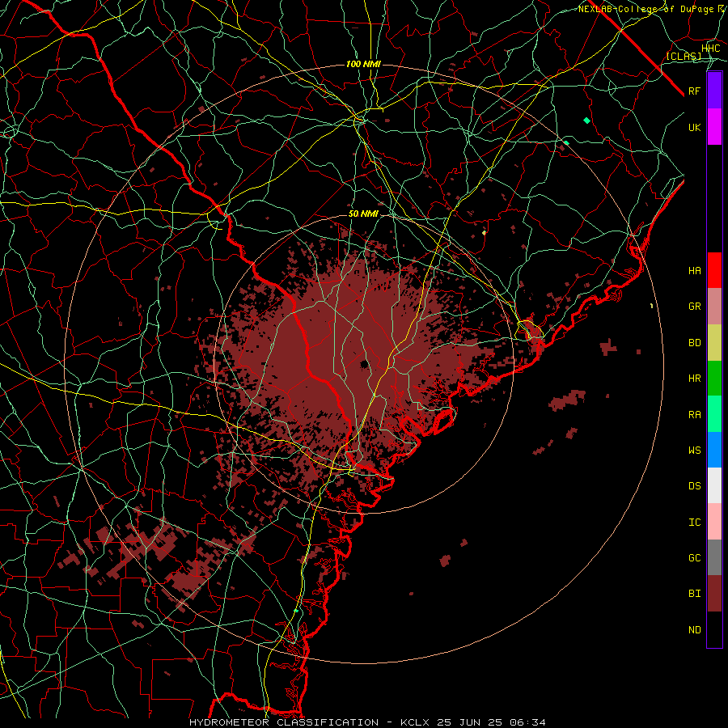
Task: Click the RA light-green legend swatch
Action: (714, 414)
